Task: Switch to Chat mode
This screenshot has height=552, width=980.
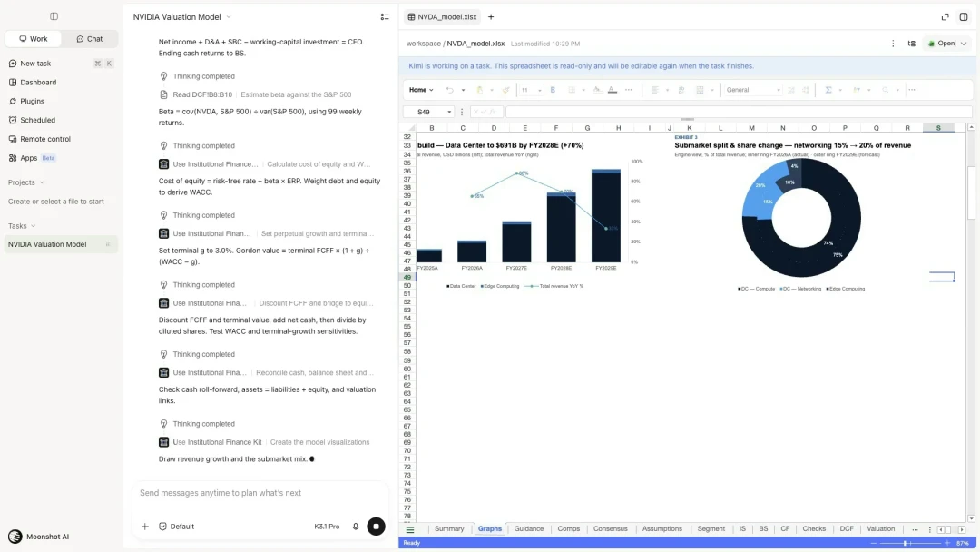Action: (x=89, y=39)
